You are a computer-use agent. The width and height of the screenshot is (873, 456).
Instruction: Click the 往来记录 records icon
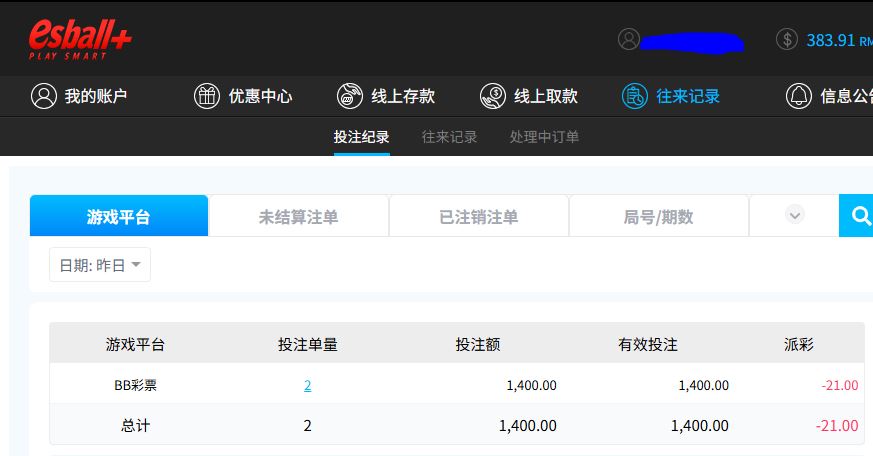pyautogui.click(x=635, y=96)
